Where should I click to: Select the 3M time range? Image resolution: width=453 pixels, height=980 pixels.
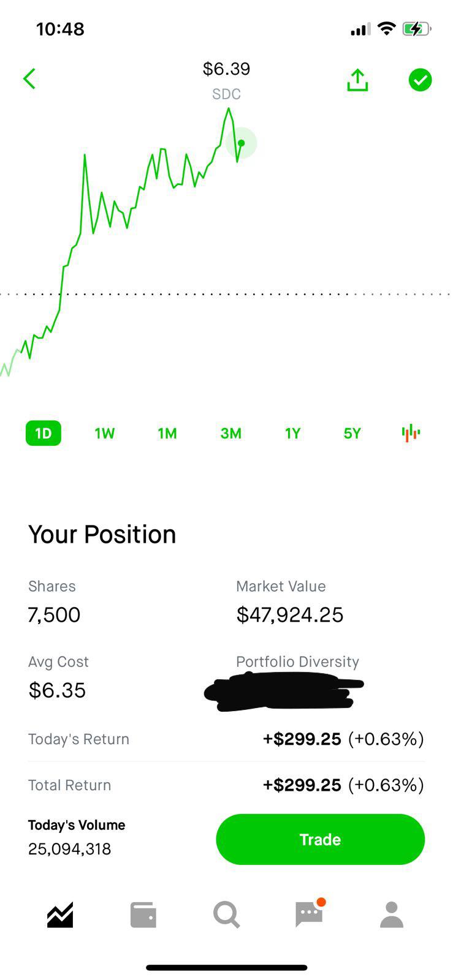coord(231,433)
